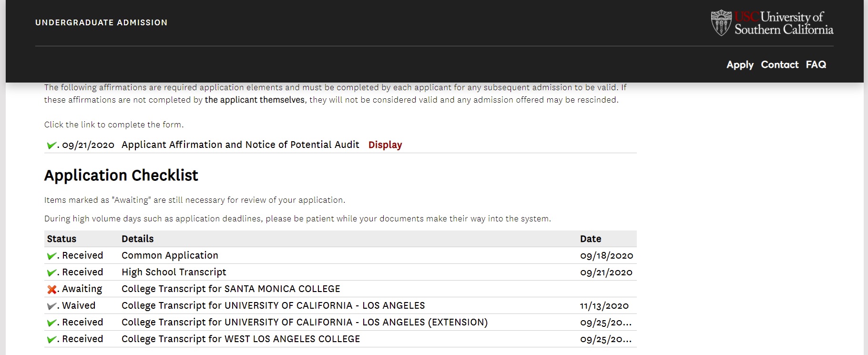Click red X for Santa Monica College
This screenshot has height=355, width=868.
(51, 289)
